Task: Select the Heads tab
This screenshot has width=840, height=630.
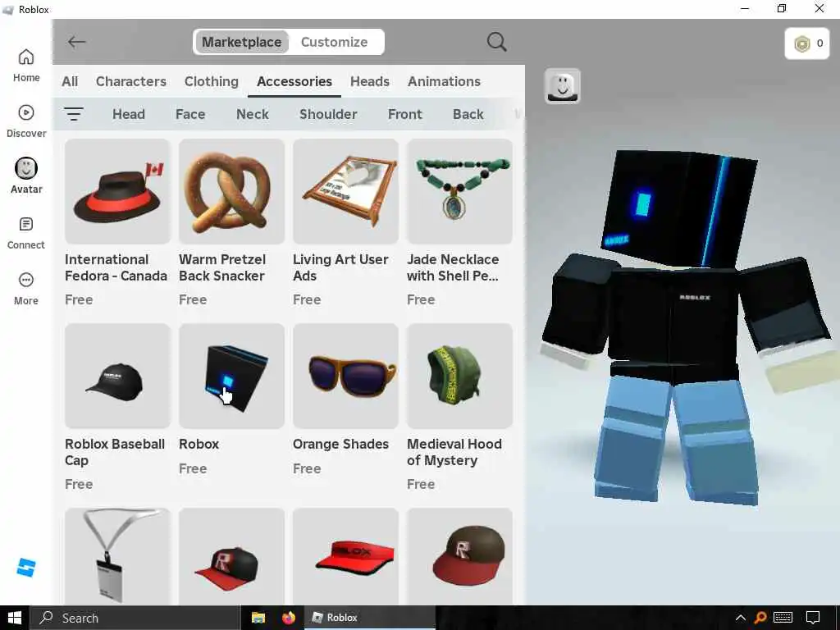Action: pos(370,81)
